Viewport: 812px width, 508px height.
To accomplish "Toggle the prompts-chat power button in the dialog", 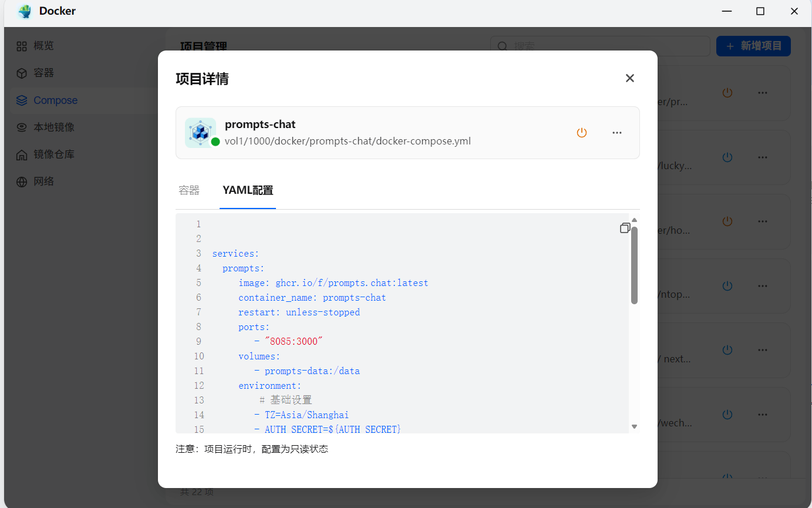I will pos(582,133).
